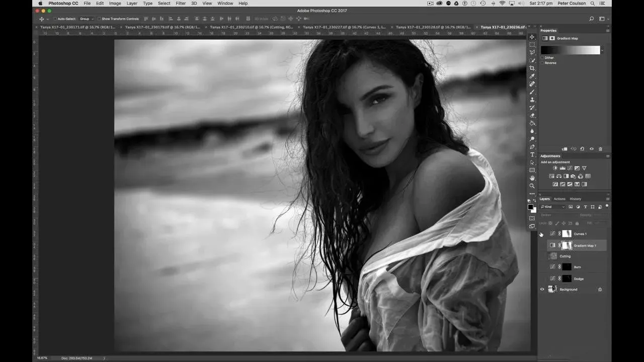Select the History Brush tool
This screenshot has height=362, width=644.
(532, 108)
